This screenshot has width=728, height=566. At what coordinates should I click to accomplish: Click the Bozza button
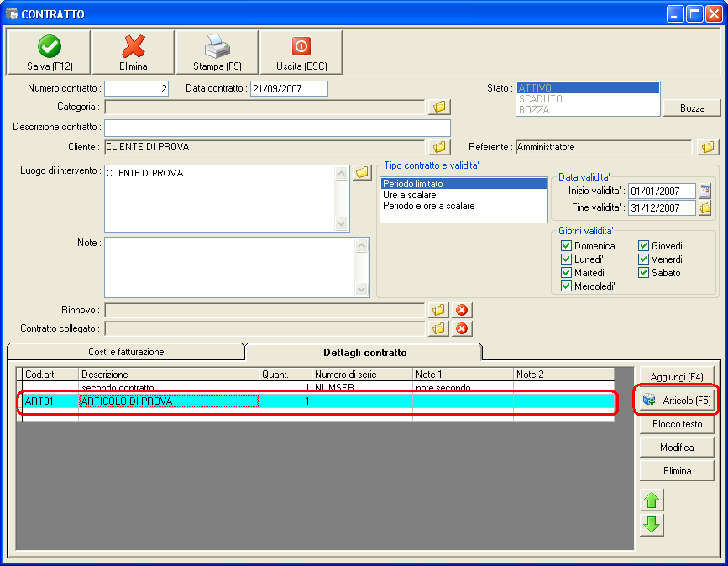(x=692, y=108)
